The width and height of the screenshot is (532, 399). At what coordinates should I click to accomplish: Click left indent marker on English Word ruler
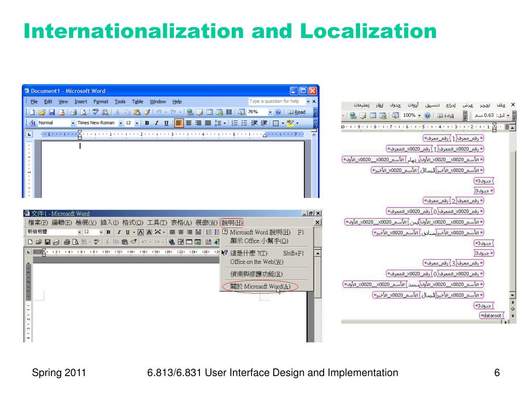(79, 135)
